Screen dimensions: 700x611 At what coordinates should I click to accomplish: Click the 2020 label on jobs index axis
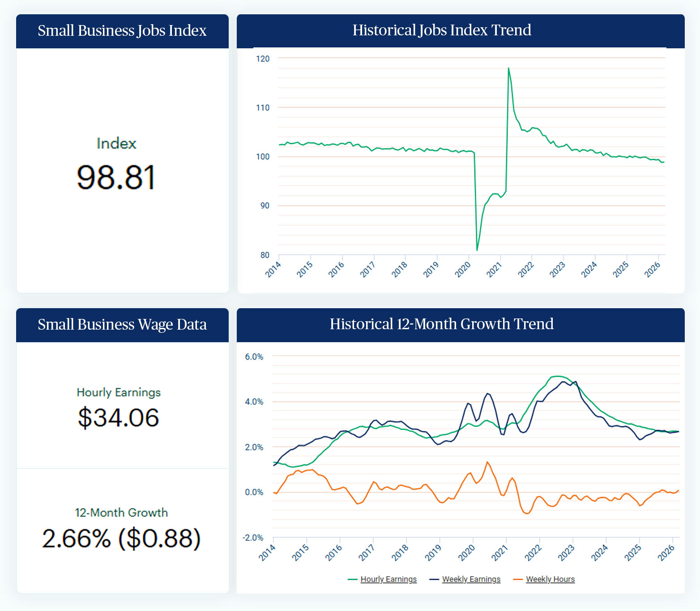[x=463, y=269]
